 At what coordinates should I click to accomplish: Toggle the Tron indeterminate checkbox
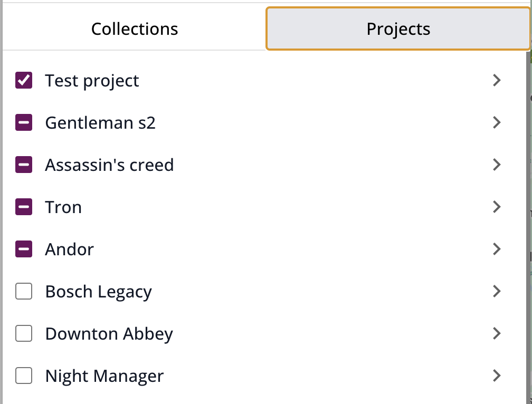click(x=24, y=207)
